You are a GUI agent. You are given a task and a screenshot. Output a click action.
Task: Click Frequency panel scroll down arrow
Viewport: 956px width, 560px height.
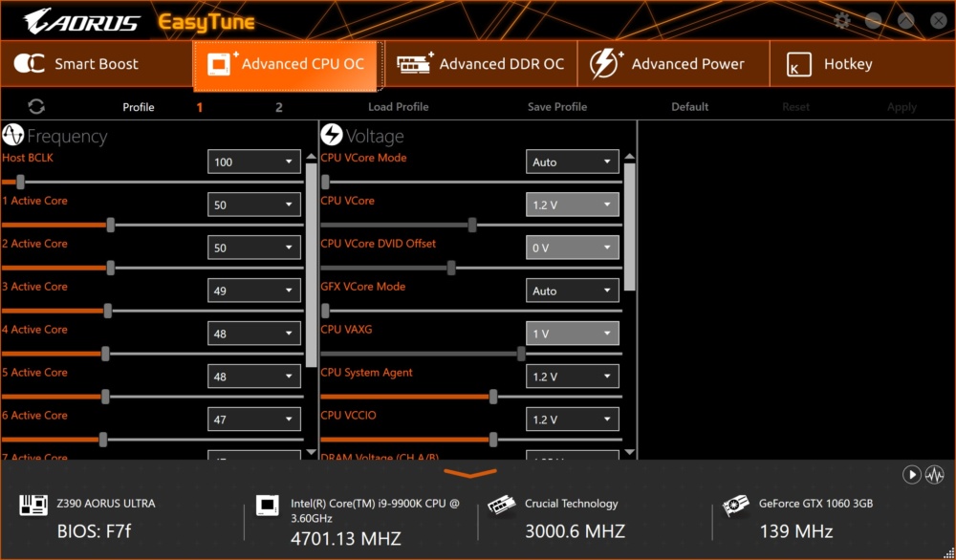311,452
